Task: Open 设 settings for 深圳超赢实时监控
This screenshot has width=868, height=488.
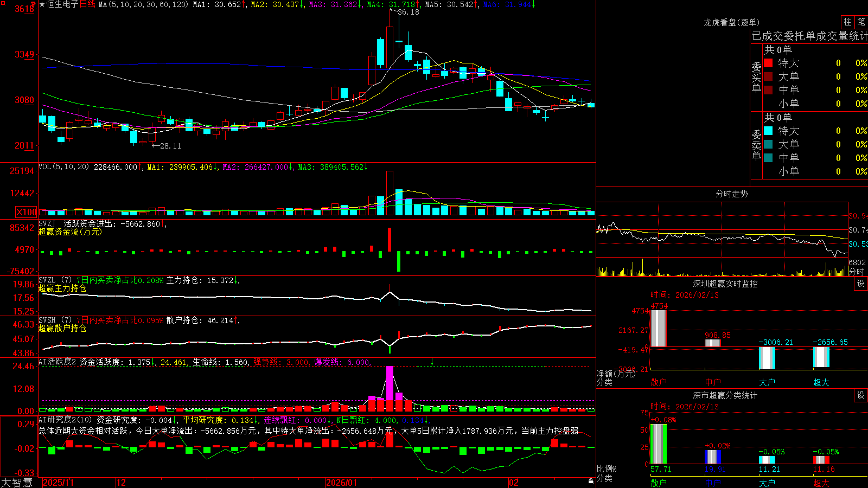Action: pyautogui.click(x=861, y=284)
